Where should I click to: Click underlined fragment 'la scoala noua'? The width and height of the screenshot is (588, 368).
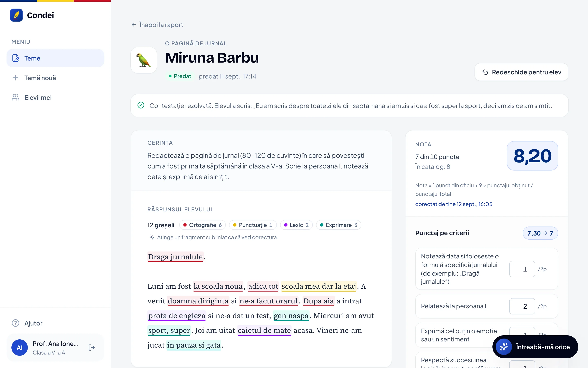pos(218,286)
